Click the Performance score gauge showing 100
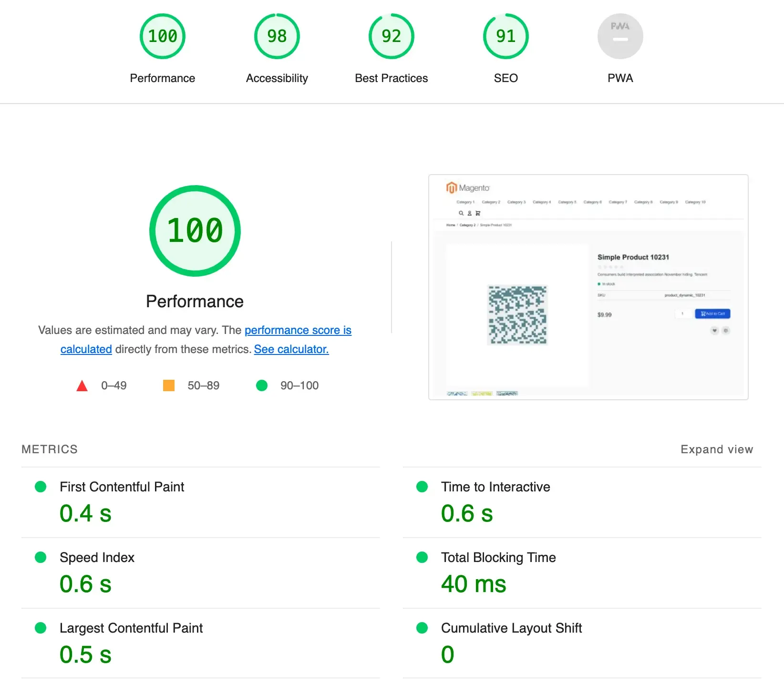This screenshot has width=784, height=687. tap(162, 36)
